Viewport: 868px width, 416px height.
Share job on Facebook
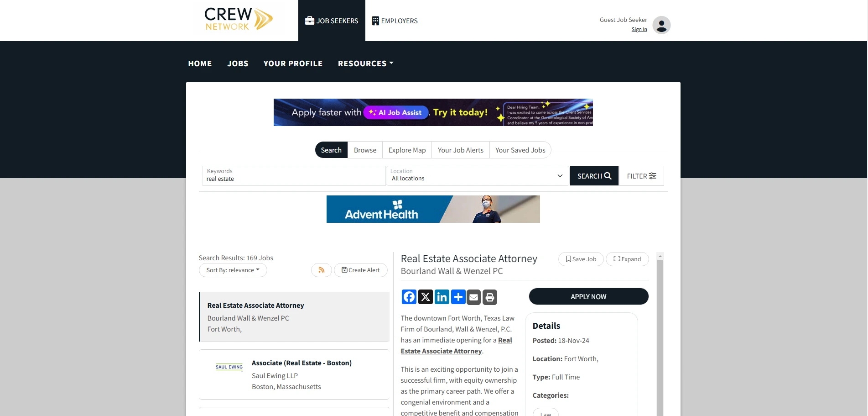(409, 297)
